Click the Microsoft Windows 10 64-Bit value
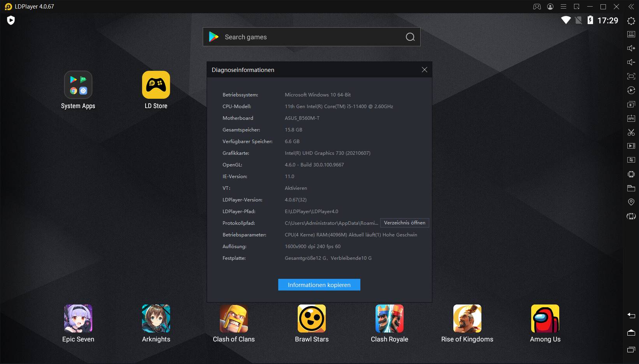Image resolution: width=639 pixels, height=364 pixels. click(x=318, y=94)
